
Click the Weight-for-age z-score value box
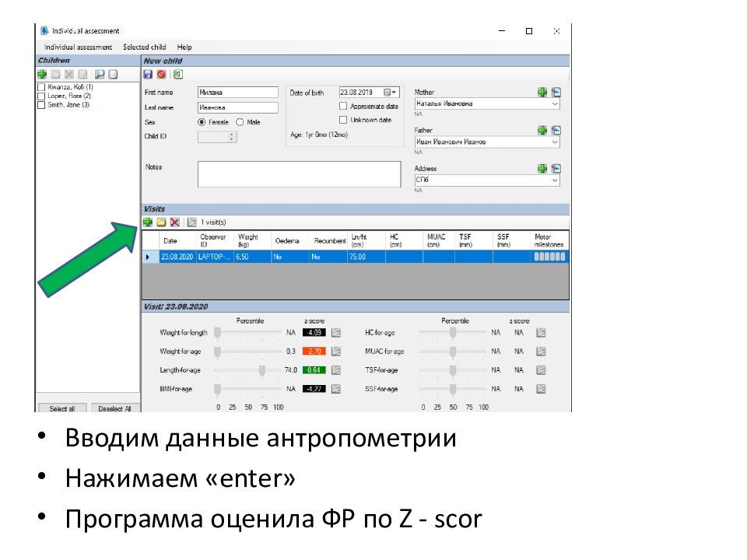tap(314, 352)
